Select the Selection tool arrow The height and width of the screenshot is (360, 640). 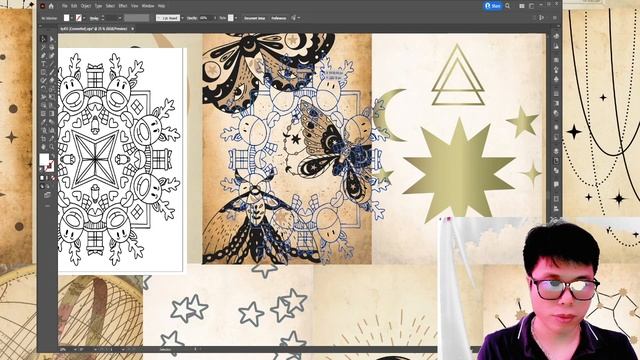[x=44, y=39]
